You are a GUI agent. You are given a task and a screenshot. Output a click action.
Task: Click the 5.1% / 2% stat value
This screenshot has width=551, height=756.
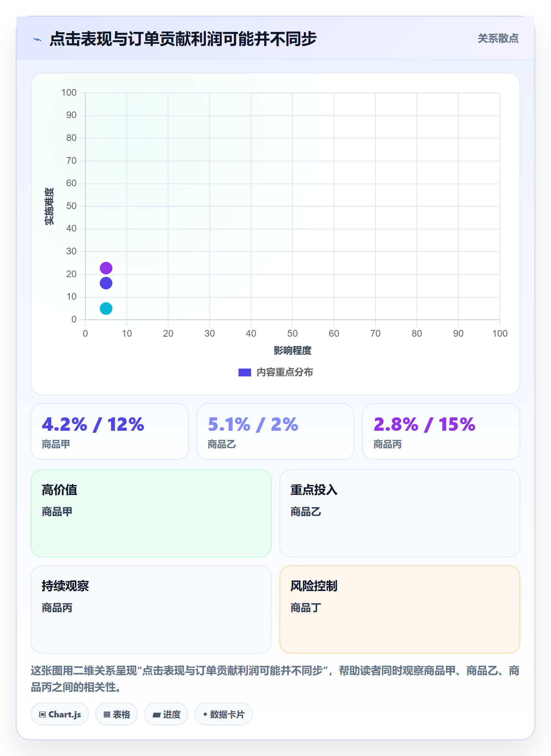[253, 424]
